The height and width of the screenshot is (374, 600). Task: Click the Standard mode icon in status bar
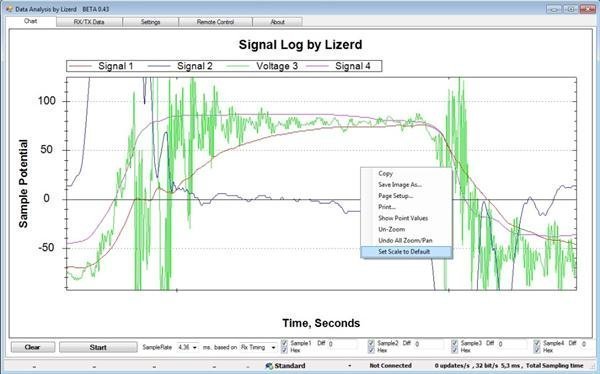269,366
